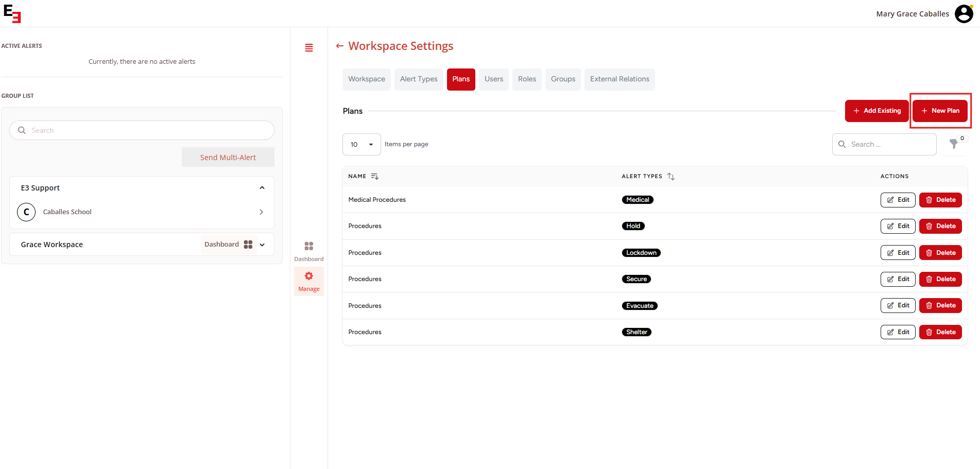Click the filter funnel icon
980x469 pixels.
[x=954, y=144]
